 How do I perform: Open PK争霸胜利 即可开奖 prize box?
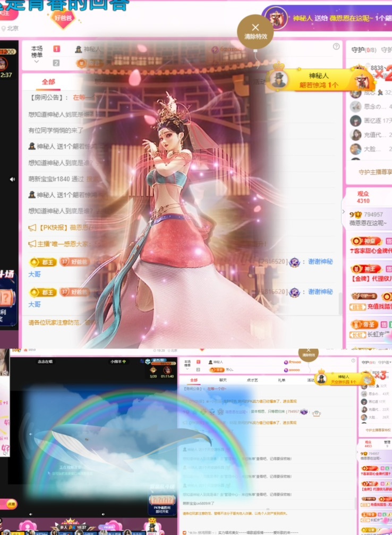tap(162, 504)
